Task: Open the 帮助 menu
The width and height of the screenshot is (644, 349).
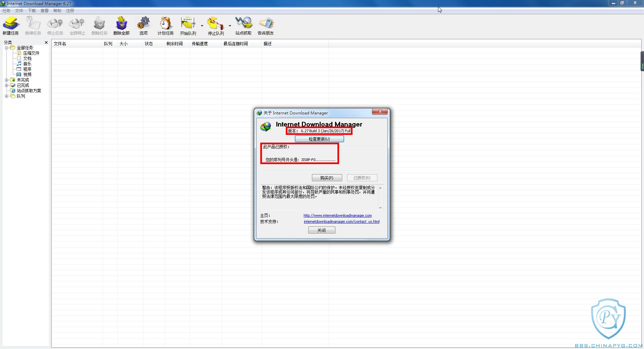Action: (57, 11)
